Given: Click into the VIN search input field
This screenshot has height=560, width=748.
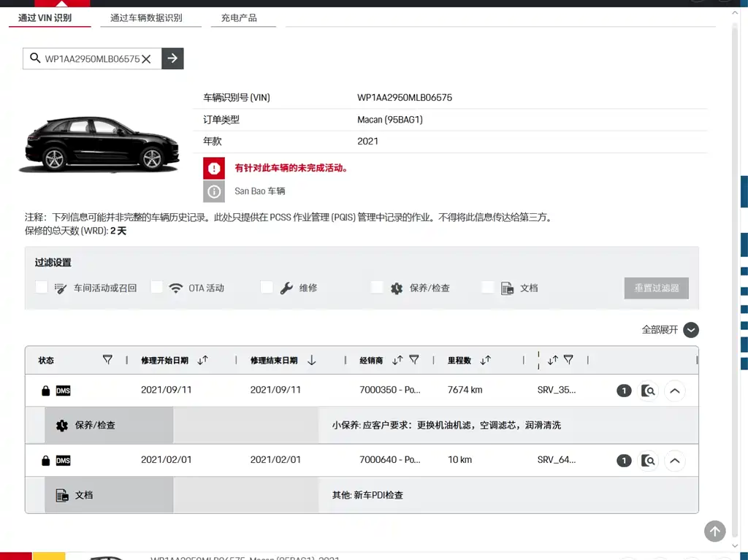Looking at the screenshot, I should point(91,58).
